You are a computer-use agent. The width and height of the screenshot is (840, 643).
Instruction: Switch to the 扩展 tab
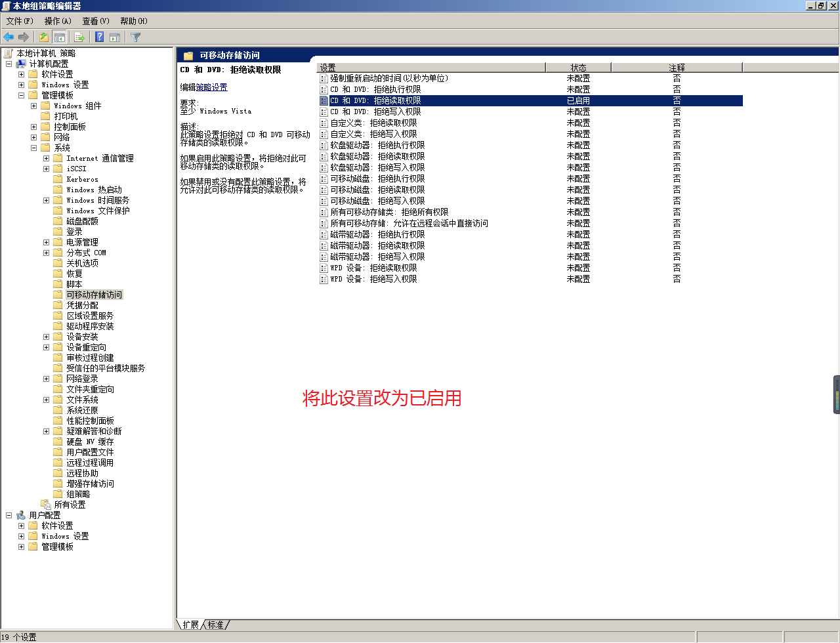point(190,625)
